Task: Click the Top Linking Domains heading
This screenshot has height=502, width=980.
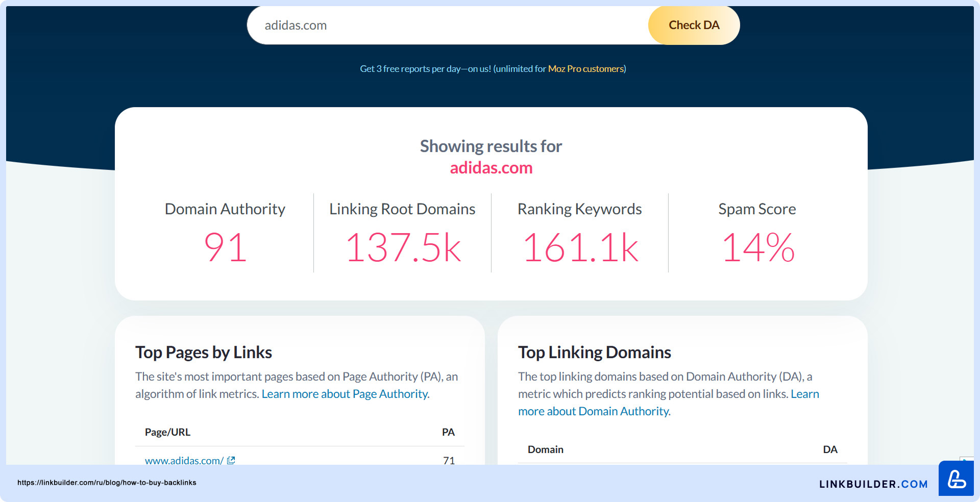Action: (x=595, y=353)
